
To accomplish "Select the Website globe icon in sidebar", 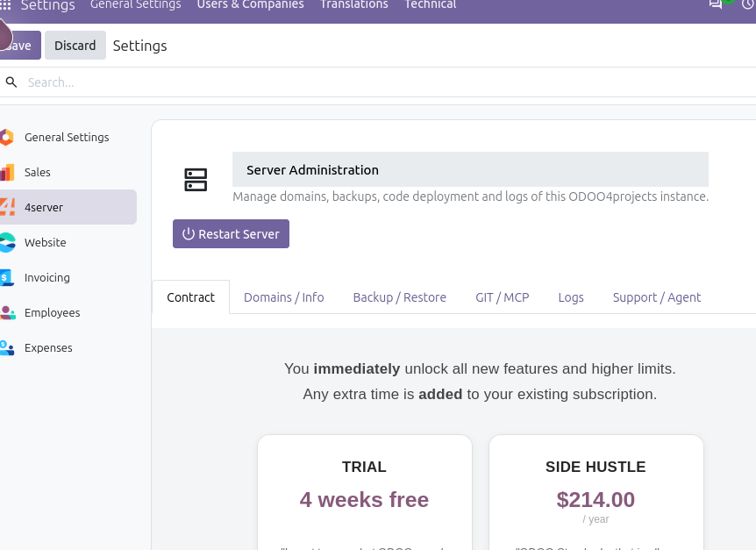I will coord(7,242).
